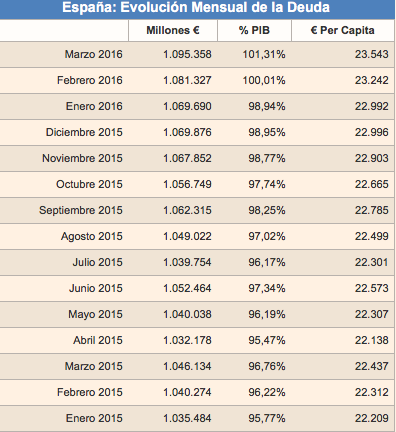Image resolution: width=396 pixels, height=432 pixels.
Task: Select the 22.209 per capita value
Action: [x=372, y=418]
